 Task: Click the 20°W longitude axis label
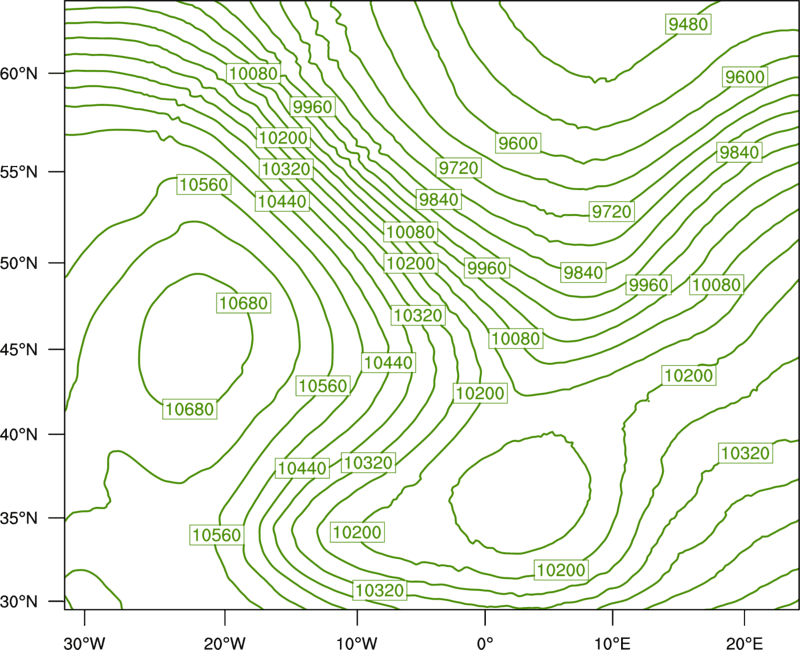coord(225,642)
